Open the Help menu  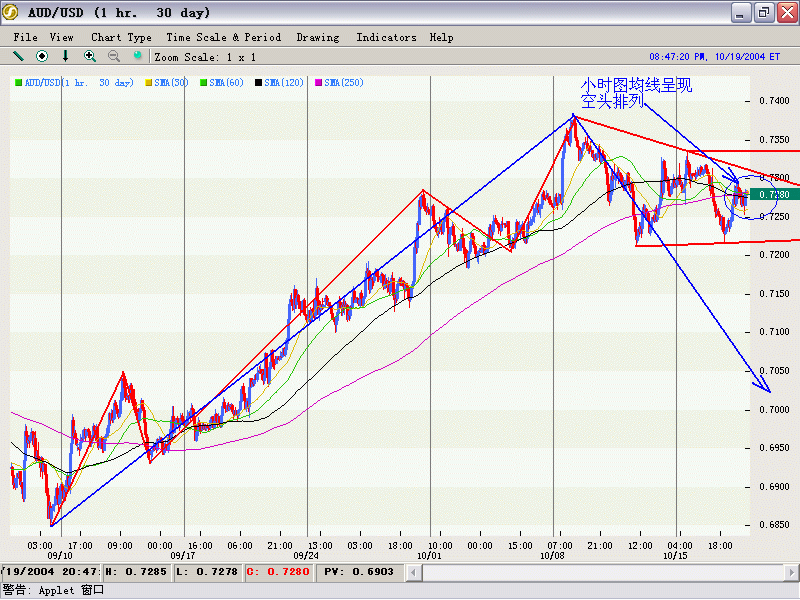[441, 37]
